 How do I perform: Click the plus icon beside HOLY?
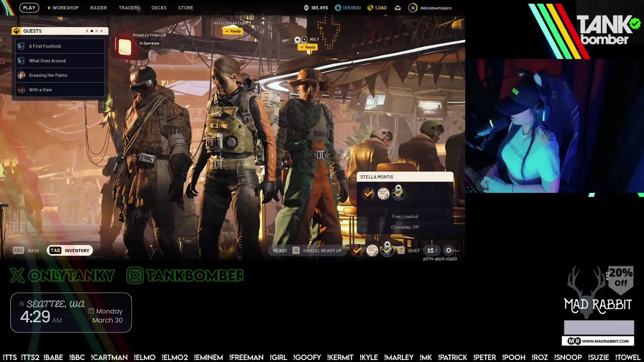(x=304, y=39)
